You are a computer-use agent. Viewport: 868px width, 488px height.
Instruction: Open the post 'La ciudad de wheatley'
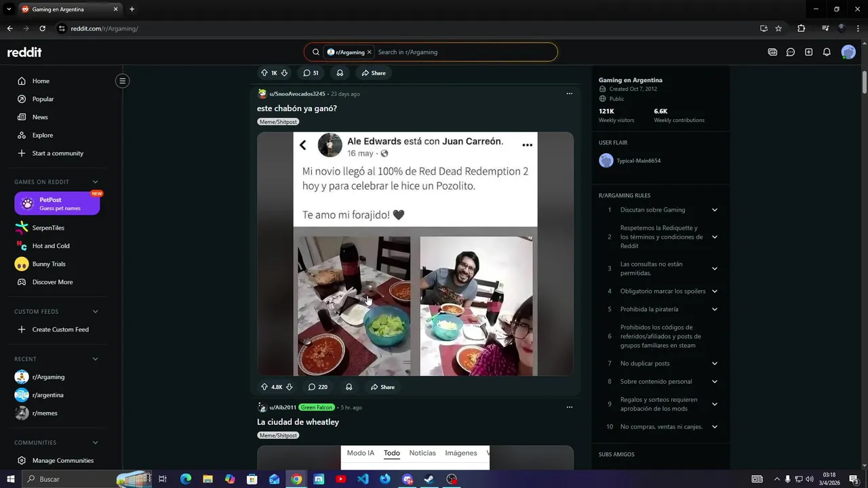(x=298, y=422)
